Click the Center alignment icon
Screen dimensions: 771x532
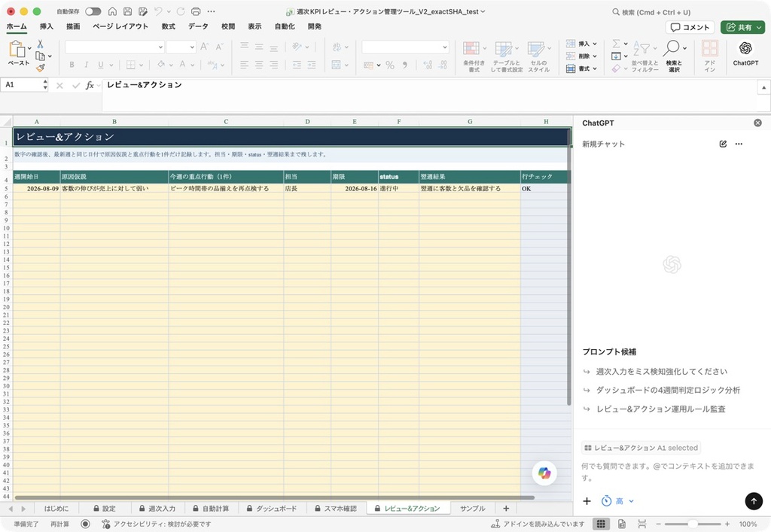pyautogui.click(x=259, y=65)
